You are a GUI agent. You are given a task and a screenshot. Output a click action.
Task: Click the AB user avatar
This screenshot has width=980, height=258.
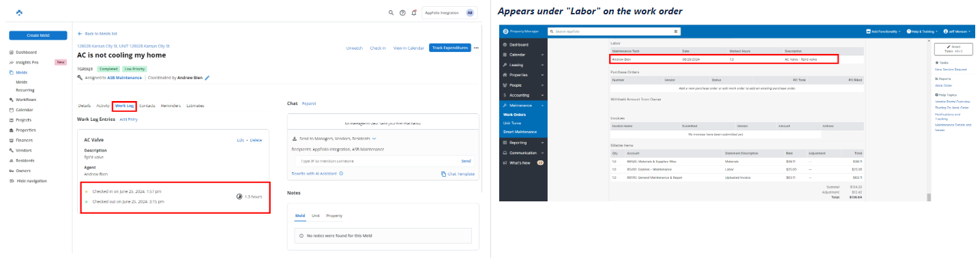click(470, 13)
